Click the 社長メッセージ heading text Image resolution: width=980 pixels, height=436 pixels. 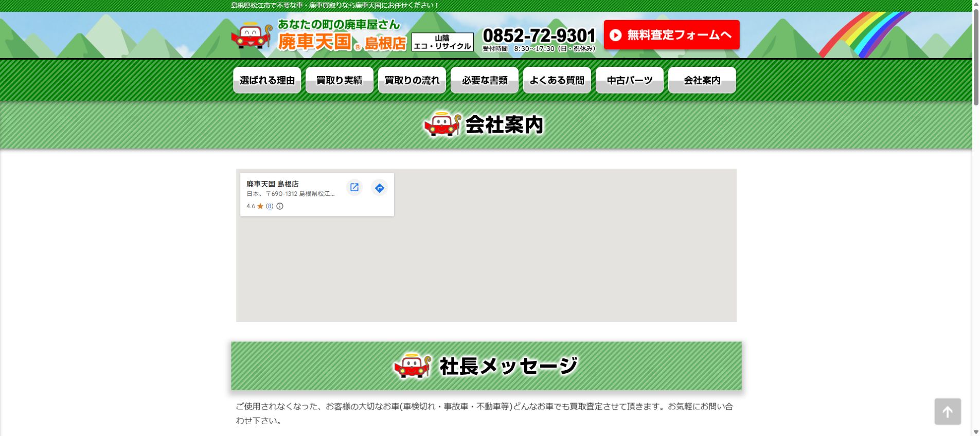click(x=508, y=366)
